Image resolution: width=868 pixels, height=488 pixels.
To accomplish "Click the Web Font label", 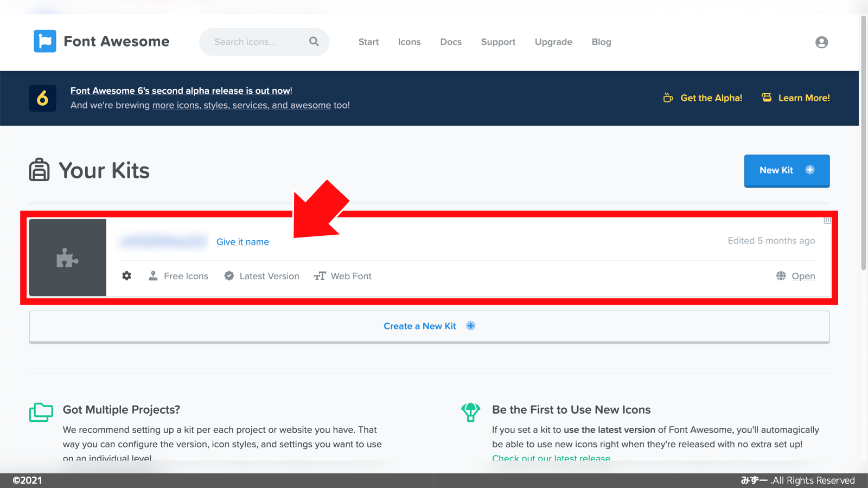I will click(x=351, y=276).
